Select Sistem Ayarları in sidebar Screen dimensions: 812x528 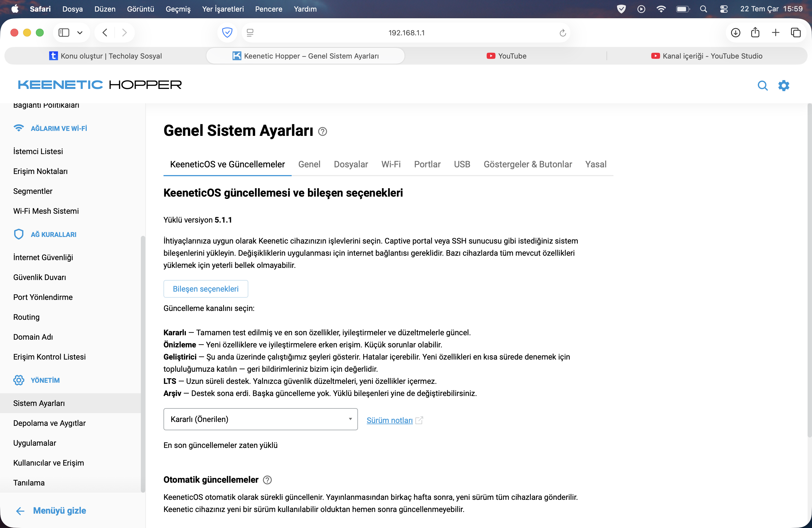pyautogui.click(x=70, y=403)
